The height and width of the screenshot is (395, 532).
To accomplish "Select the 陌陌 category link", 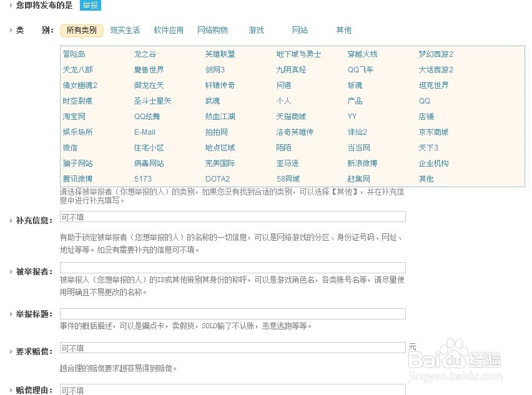I will 283,148.
